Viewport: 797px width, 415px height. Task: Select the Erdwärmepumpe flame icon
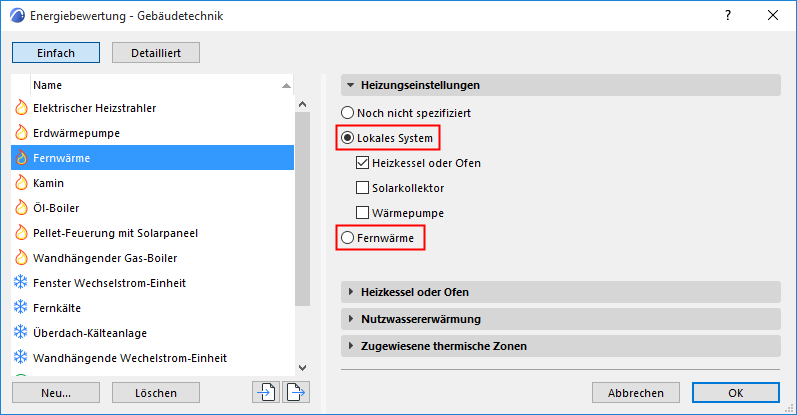(21, 132)
